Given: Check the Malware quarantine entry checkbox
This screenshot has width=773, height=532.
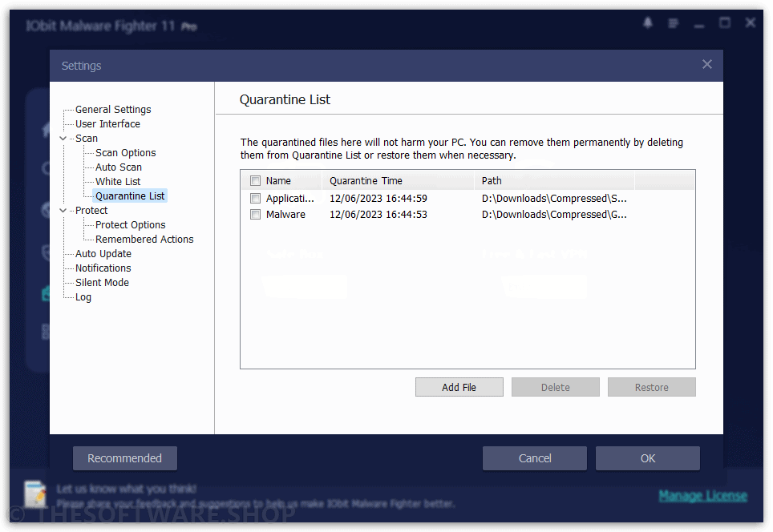Looking at the screenshot, I should click(255, 215).
